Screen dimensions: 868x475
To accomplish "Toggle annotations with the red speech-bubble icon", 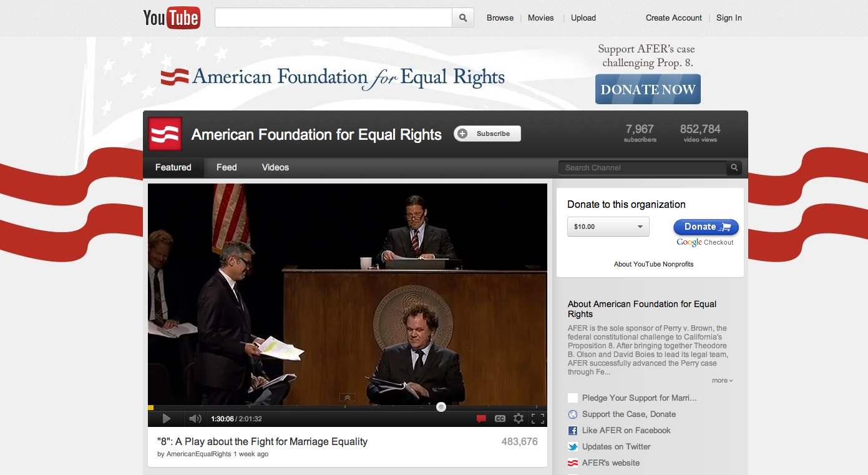I will coord(481,419).
